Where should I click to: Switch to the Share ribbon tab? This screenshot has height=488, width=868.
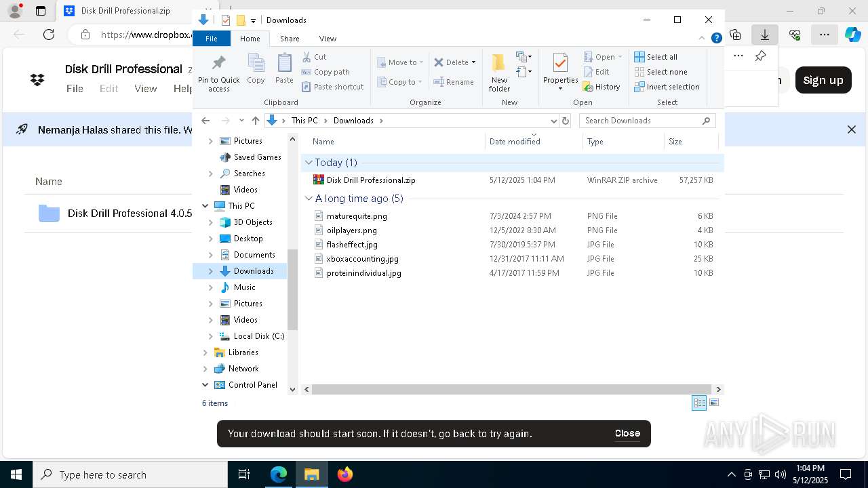290,39
